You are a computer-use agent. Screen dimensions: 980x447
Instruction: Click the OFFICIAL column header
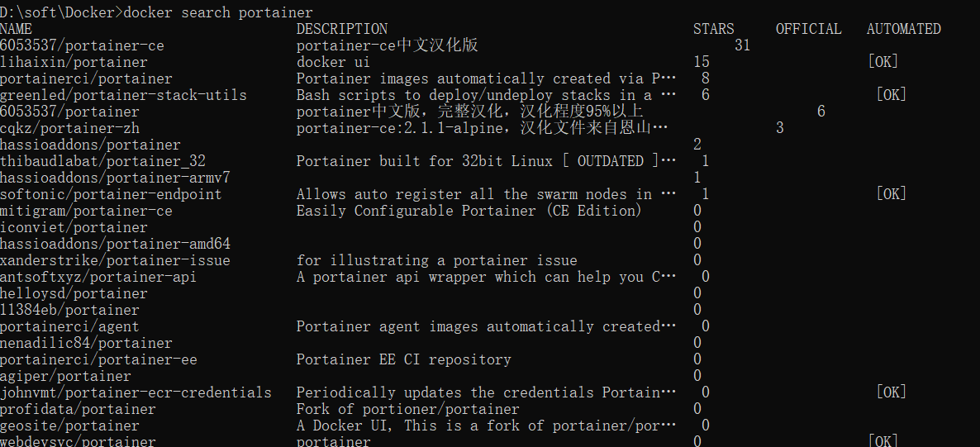[x=808, y=29]
